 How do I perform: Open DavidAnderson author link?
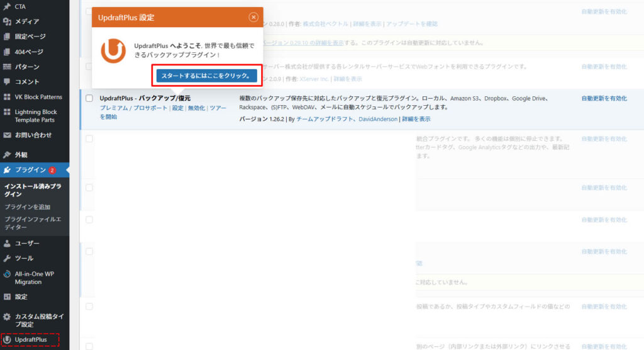click(x=378, y=119)
